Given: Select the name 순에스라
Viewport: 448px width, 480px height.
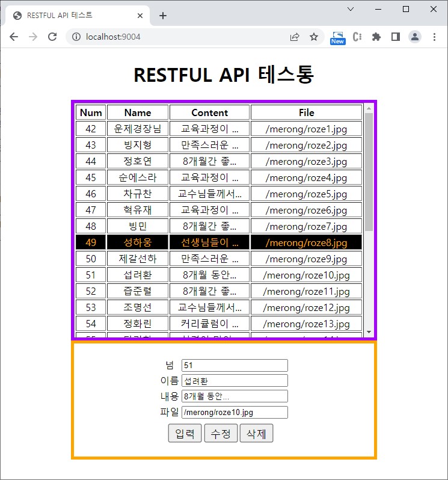Looking at the screenshot, I should click(x=138, y=177).
